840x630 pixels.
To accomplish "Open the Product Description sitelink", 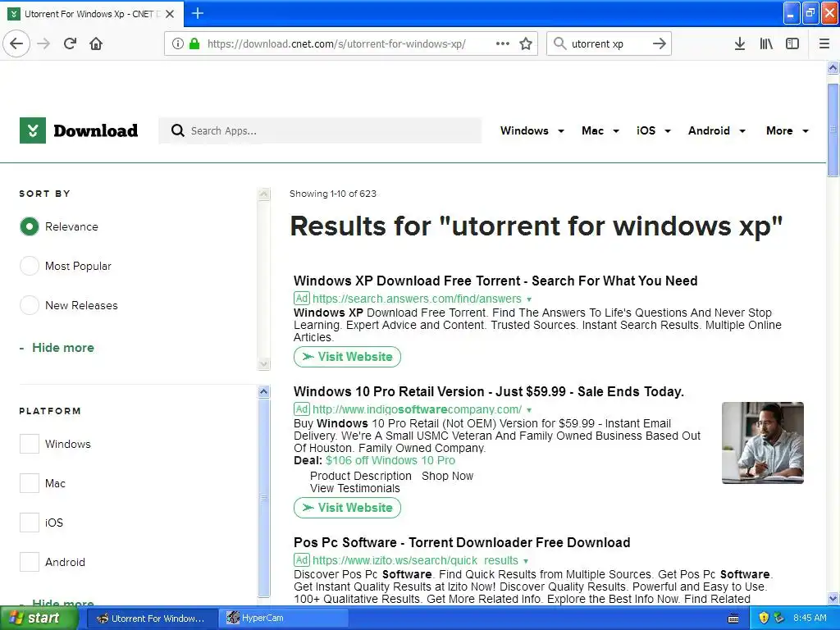I will tap(361, 477).
